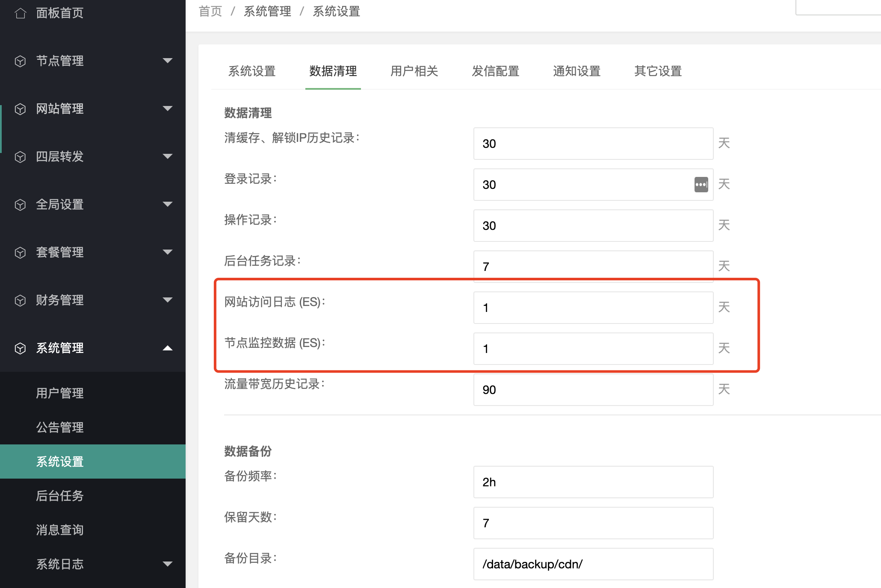Expand the 财务管理 dropdown arrow

point(168,300)
